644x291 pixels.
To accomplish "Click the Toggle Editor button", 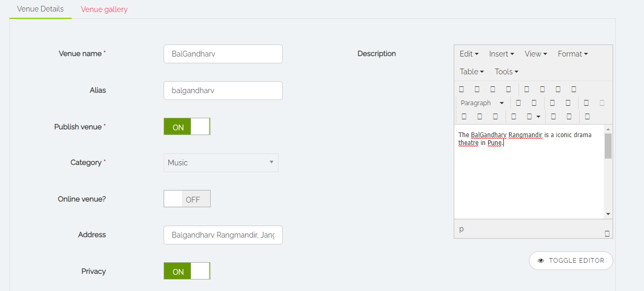I will point(571,261).
